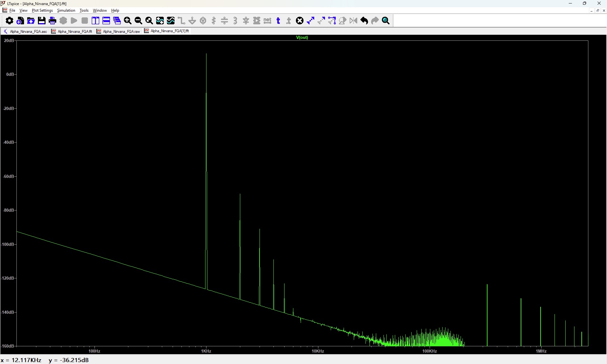Click the autorange axes waveform icon
Viewport: 607px width, 364px height.
(x=160, y=21)
